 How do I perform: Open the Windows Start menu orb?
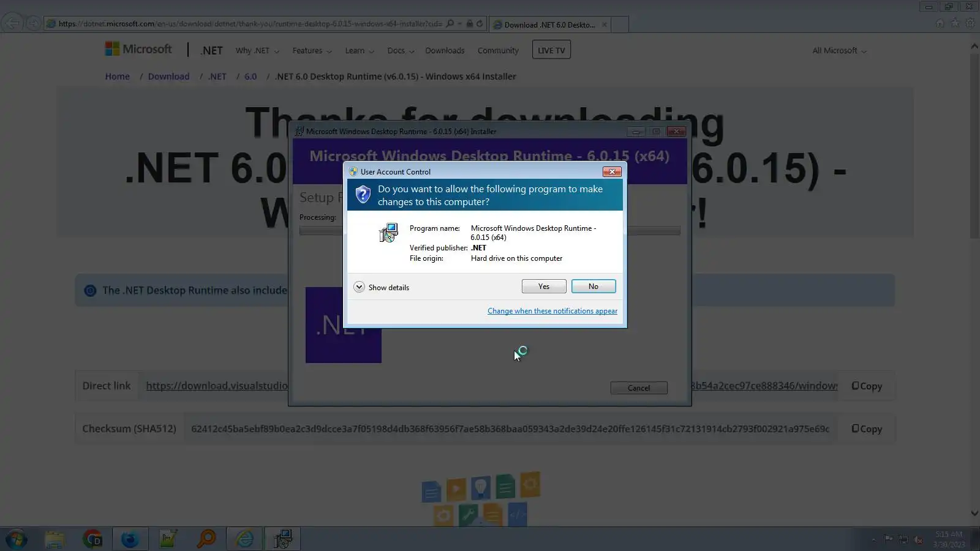pos(17,539)
